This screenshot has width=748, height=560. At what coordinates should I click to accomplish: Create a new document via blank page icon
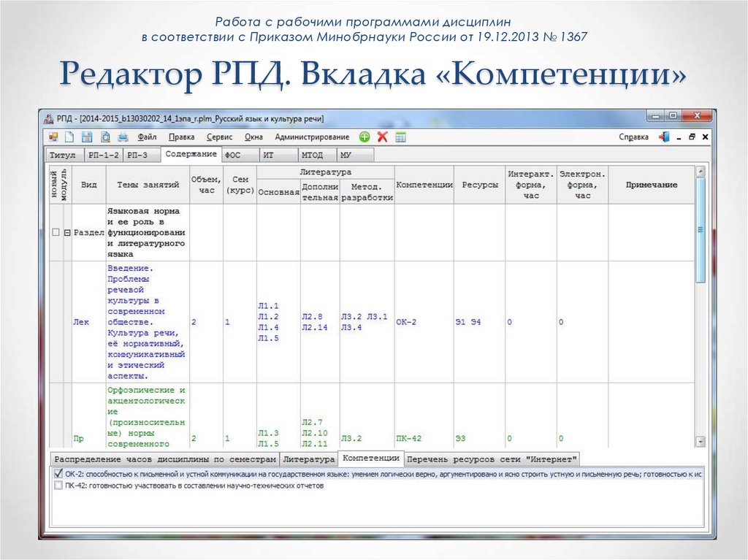(69, 137)
